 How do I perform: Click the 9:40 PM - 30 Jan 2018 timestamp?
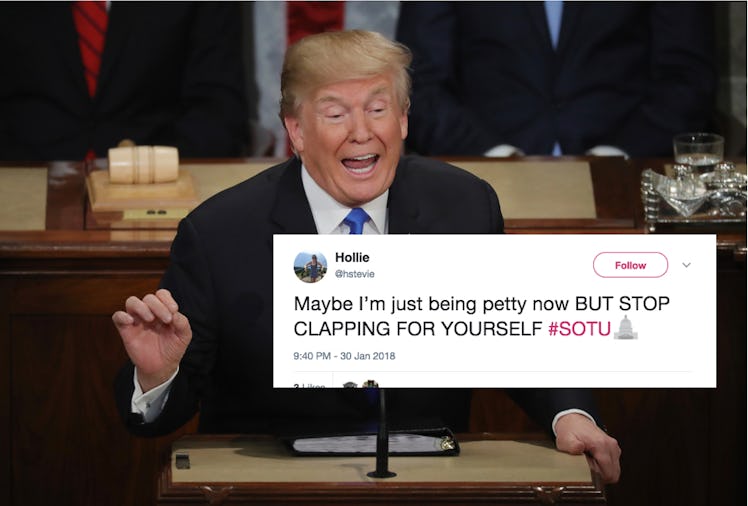(344, 356)
